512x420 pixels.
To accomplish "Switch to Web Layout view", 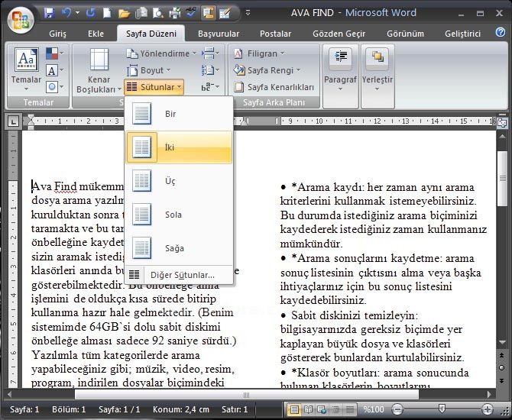I will tap(322, 409).
